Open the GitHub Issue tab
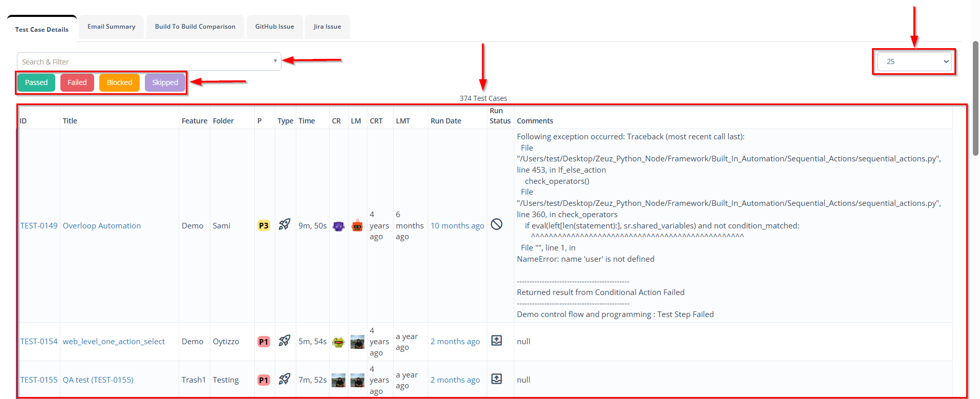Viewport: 980px width, 399px height. 275,27
